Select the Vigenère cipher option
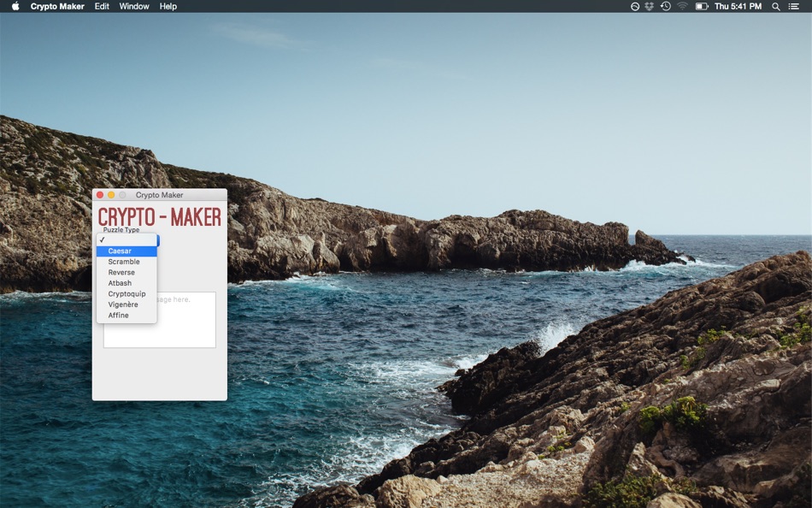The width and height of the screenshot is (812, 508). (127, 304)
